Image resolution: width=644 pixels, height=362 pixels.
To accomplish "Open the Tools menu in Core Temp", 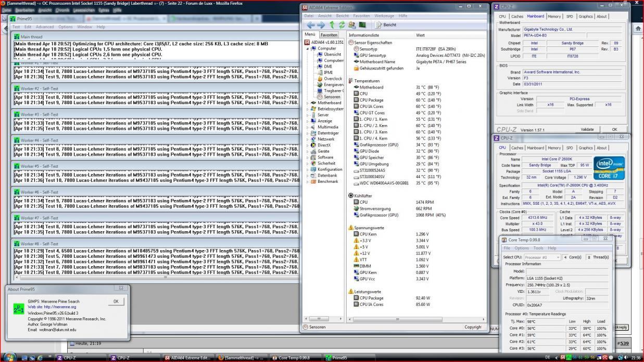I will [x=538, y=248].
